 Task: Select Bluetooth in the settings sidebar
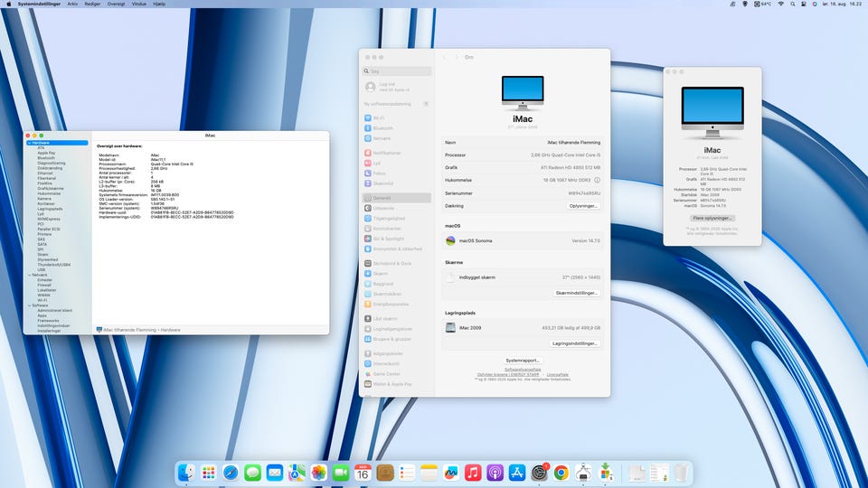point(382,128)
